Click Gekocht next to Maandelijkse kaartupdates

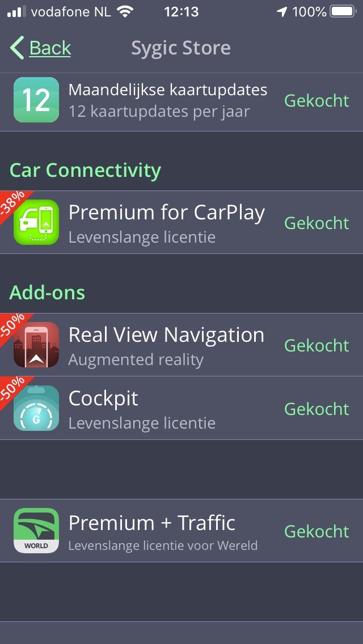tap(316, 101)
